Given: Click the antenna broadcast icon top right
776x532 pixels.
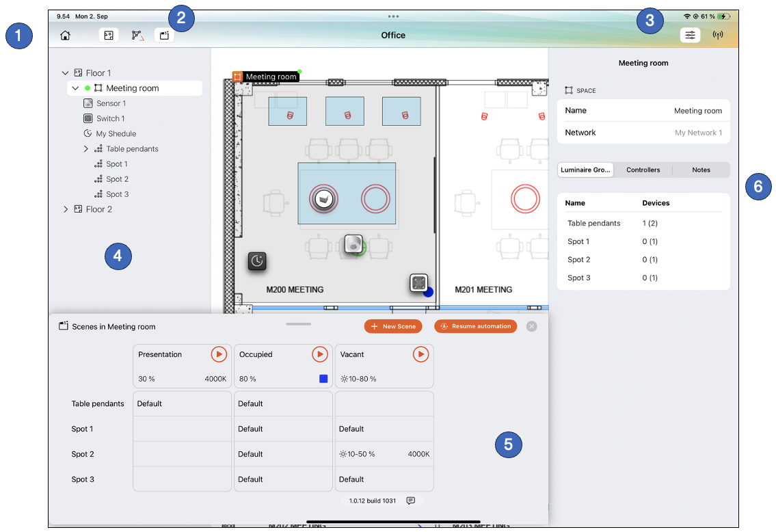Looking at the screenshot, I should coord(718,34).
